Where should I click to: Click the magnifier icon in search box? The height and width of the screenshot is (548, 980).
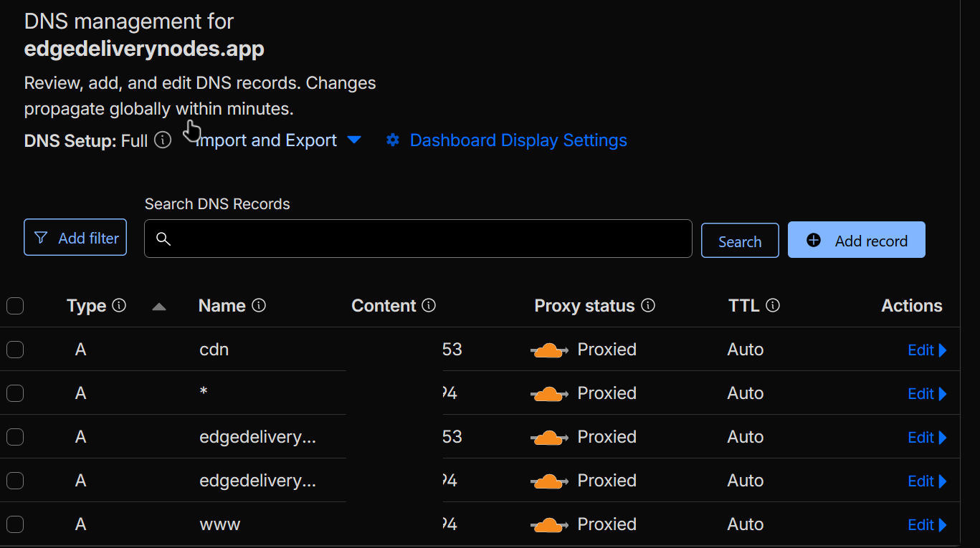pos(163,239)
